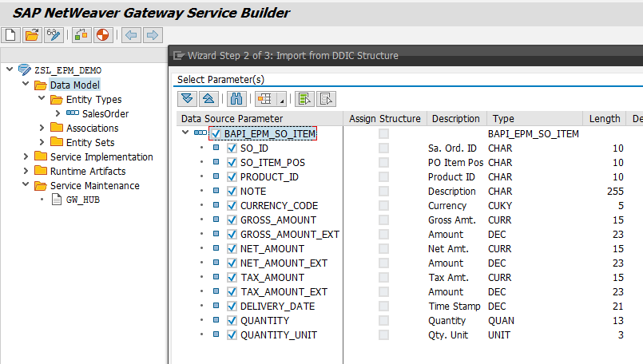Click the SalesOrder entity type icon

click(73, 113)
